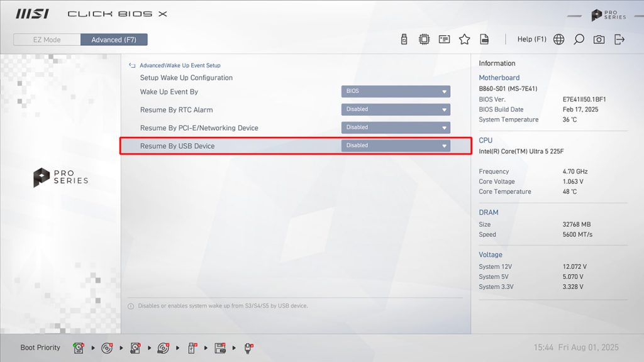Image resolution: width=644 pixels, height=362 pixels.
Task: Open Favorites via the star icon
Action: pyautogui.click(x=465, y=40)
